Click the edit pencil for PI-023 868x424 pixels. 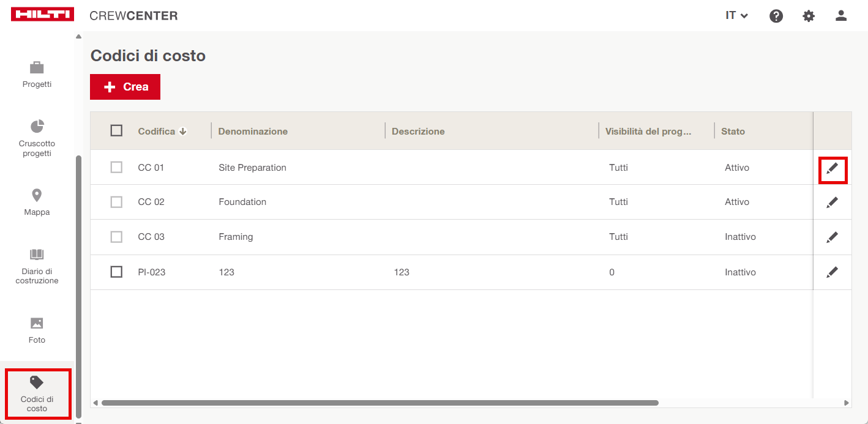click(832, 272)
